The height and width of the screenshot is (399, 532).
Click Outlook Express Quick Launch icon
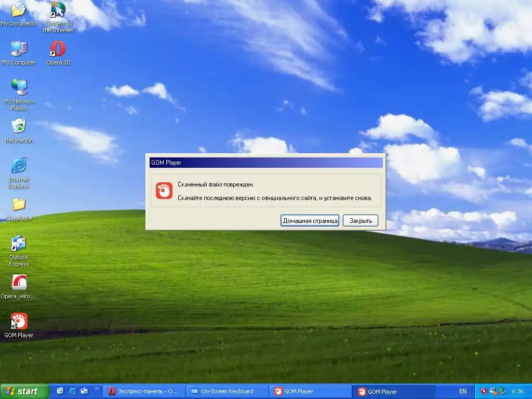84,391
